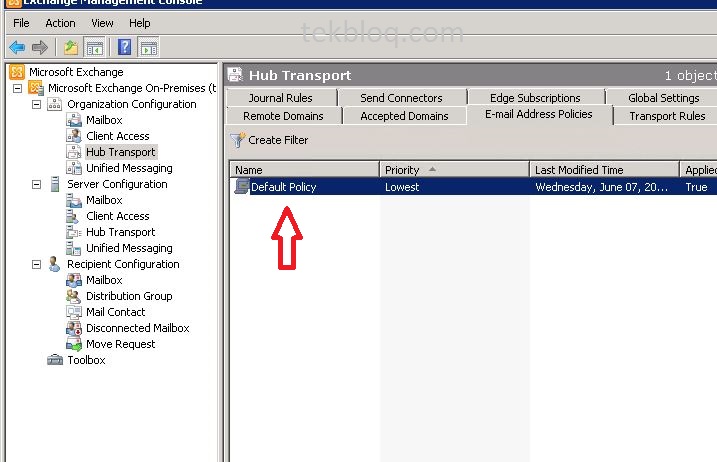Switch to the Edge Subscriptions tab

[x=535, y=98]
